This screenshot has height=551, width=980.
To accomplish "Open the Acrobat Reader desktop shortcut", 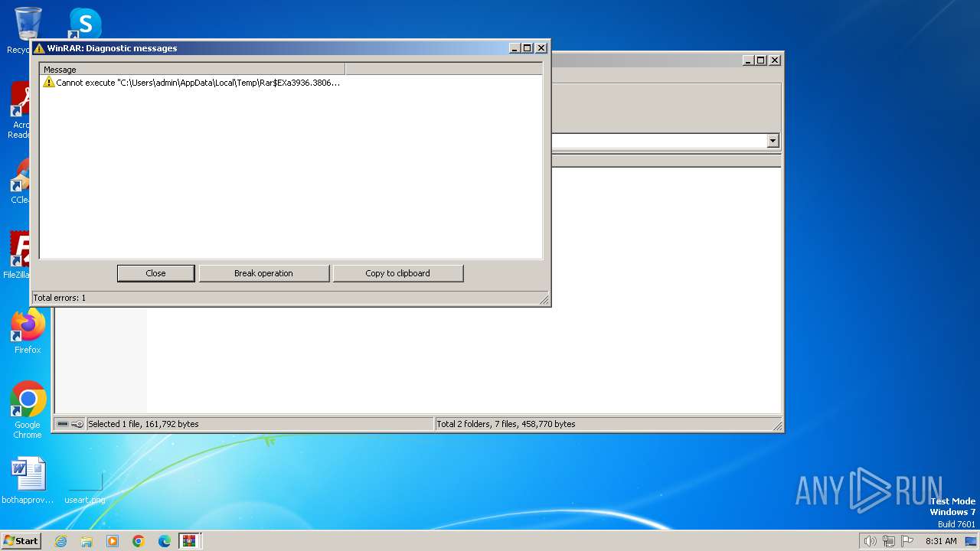I will point(20,111).
